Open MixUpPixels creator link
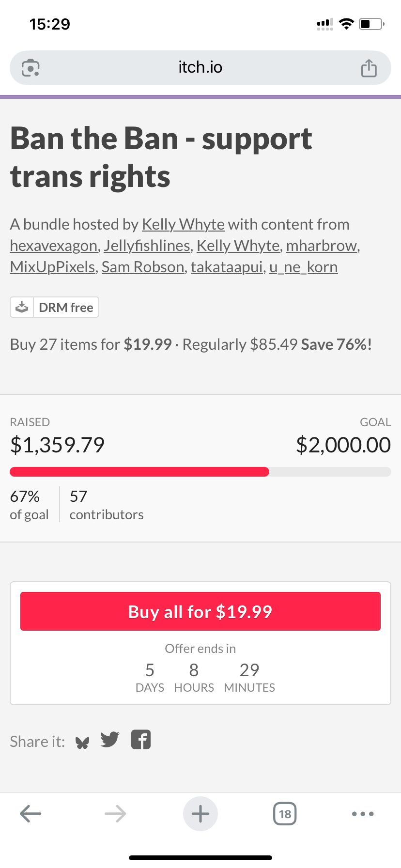This screenshot has width=401, height=868. pos(52,267)
